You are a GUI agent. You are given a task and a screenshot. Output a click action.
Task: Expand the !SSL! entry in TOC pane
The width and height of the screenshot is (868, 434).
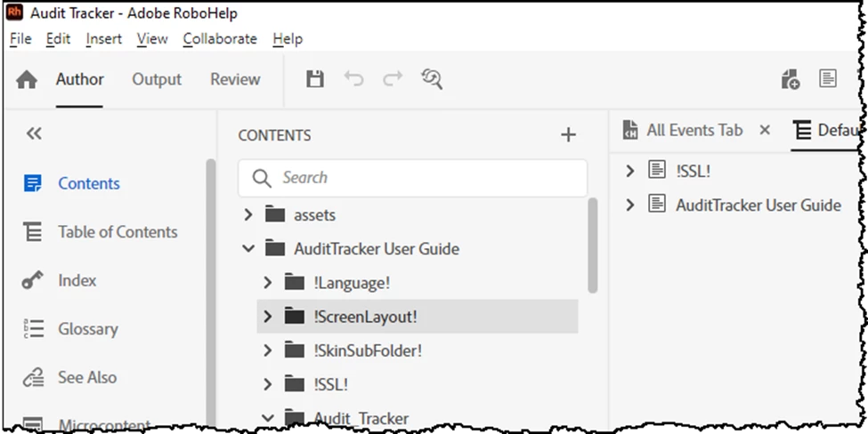point(629,171)
